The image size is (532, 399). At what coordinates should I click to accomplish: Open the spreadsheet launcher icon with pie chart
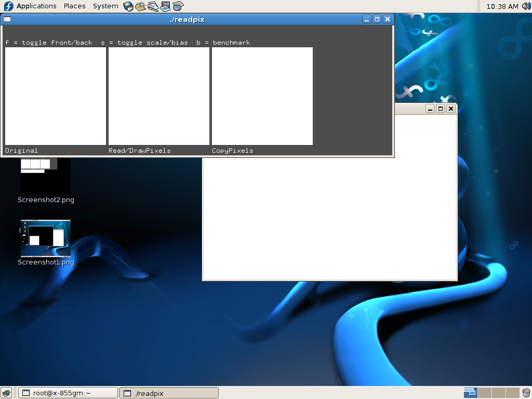(x=178, y=6)
